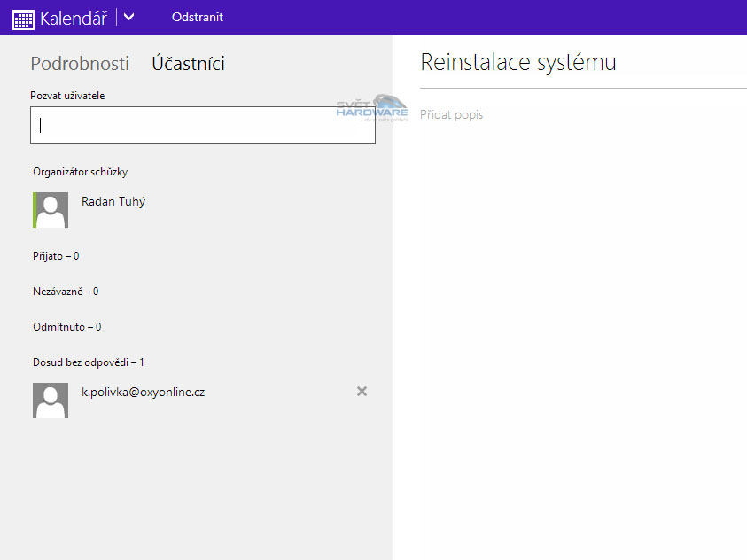Edit the Reinstalace systému event title
Image resolution: width=747 pixels, height=560 pixels.
[x=518, y=63]
